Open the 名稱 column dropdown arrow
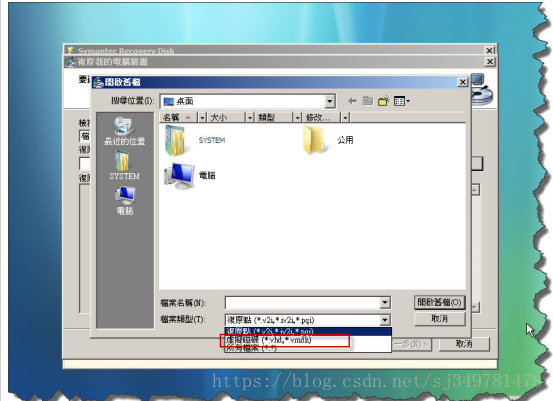 (202, 117)
